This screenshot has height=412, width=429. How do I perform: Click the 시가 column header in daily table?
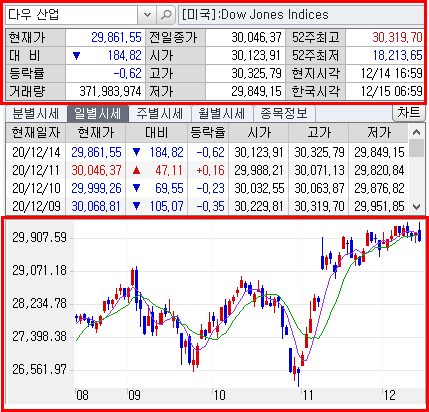pyautogui.click(x=259, y=133)
